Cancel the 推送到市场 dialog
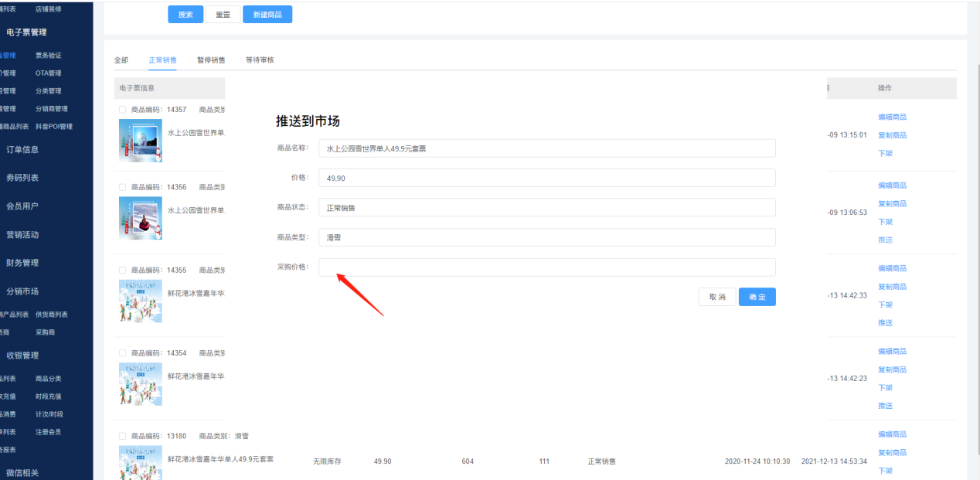The height and width of the screenshot is (480, 980). point(716,298)
